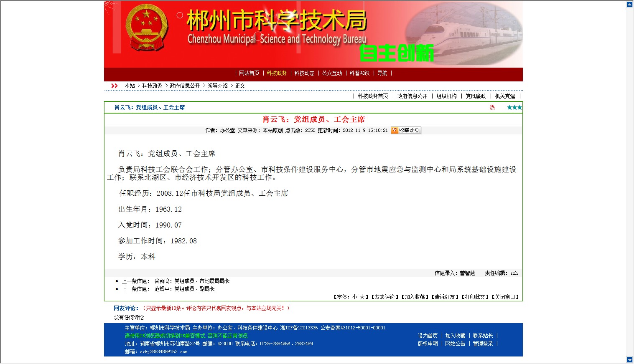Image resolution: width=634 pixels, height=364 pixels.
Task: Open the 科技政务 menu item
Action: coord(277,73)
